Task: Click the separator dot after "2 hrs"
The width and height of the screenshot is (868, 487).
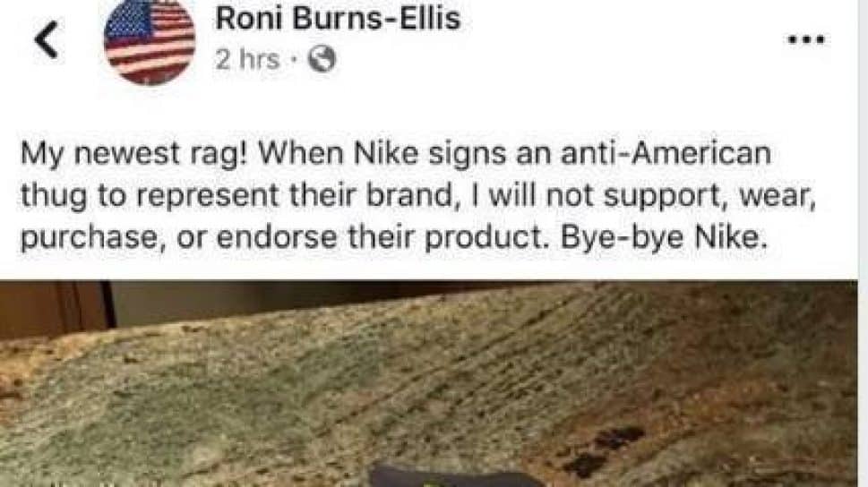Action: 294,60
